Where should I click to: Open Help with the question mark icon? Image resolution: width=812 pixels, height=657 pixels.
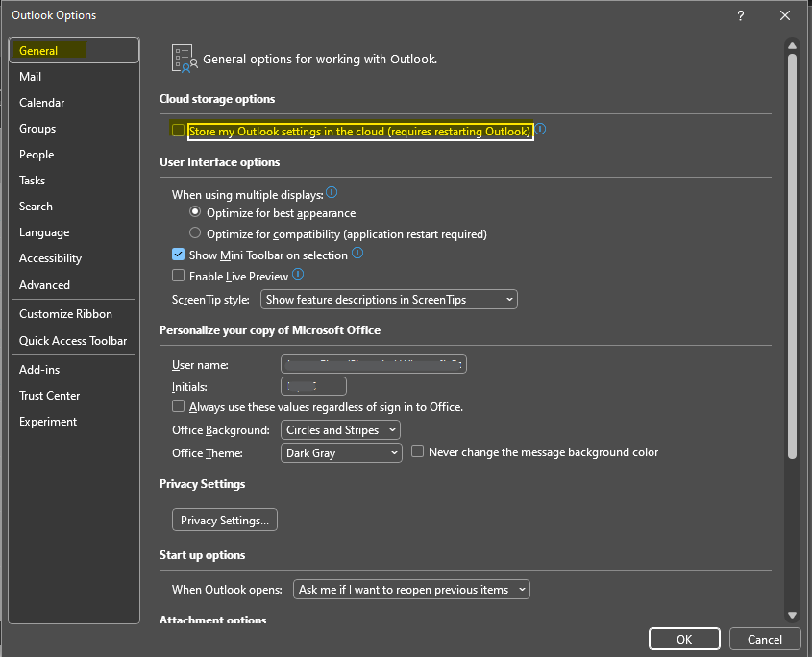[741, 15]
